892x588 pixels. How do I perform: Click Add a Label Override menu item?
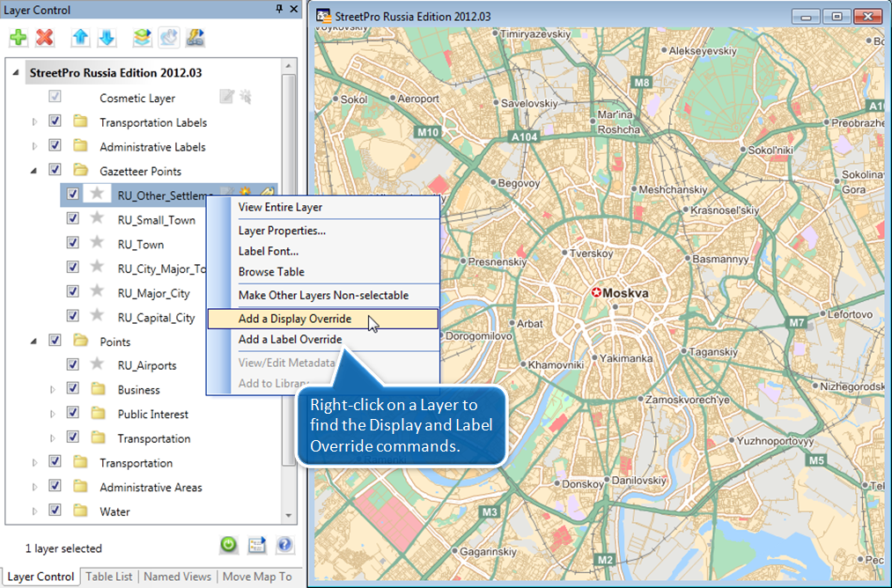click(323, 339)
